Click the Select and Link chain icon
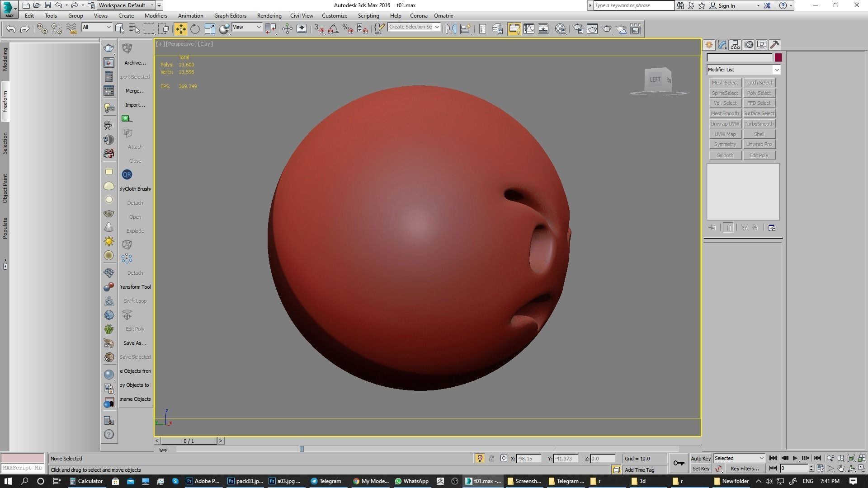Screen dimensions: 868x488 pos(42,29)
